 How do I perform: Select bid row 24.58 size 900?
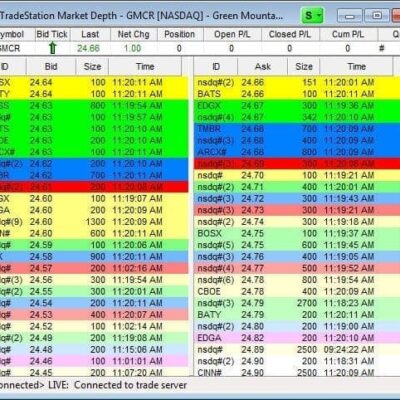click(94, 257)
